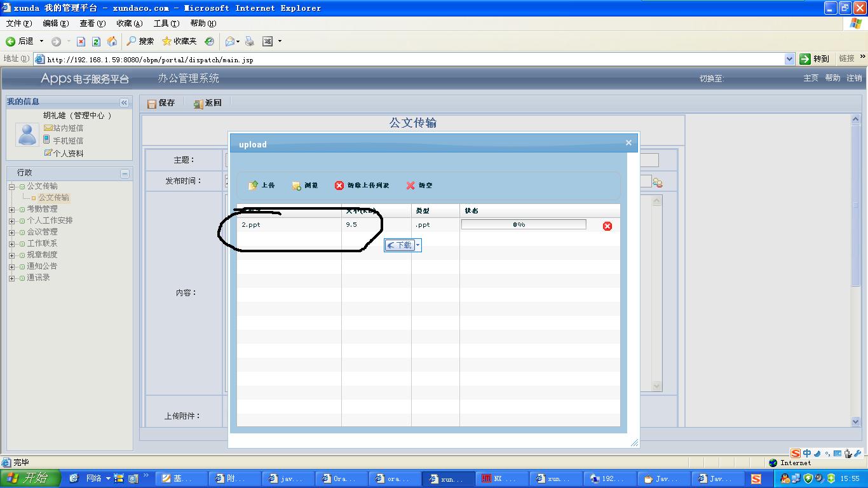
Task: Open the 手机短信 link
Action: (x=68, y=141)
